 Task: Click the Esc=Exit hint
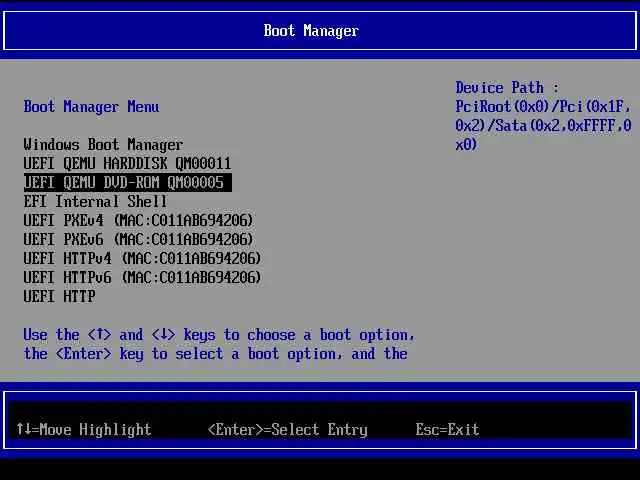(x=447, y=429)
